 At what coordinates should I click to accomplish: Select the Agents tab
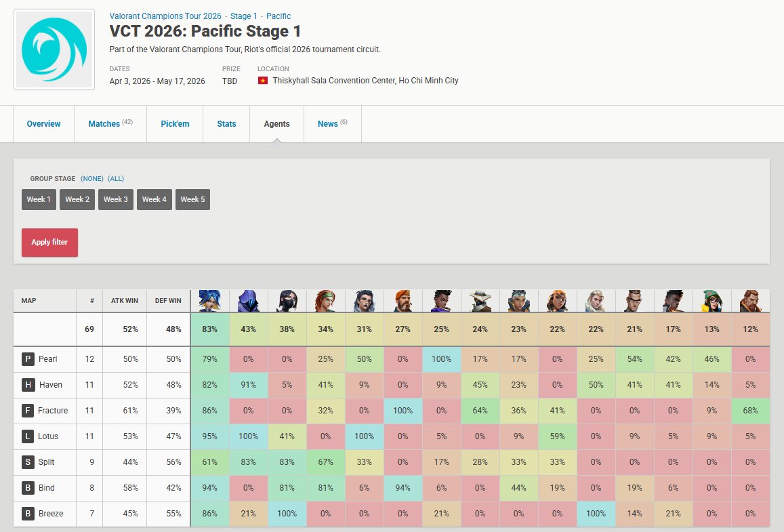point(276,124)
